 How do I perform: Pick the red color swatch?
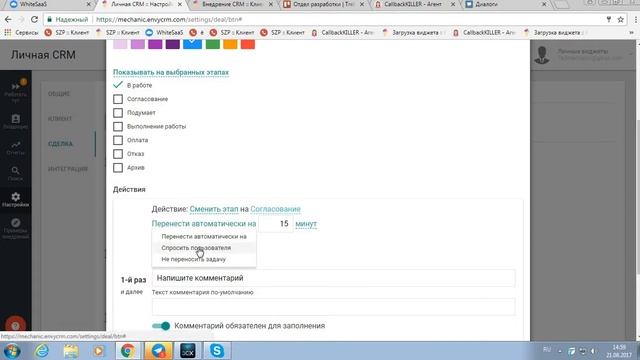[x=248, y=44]
